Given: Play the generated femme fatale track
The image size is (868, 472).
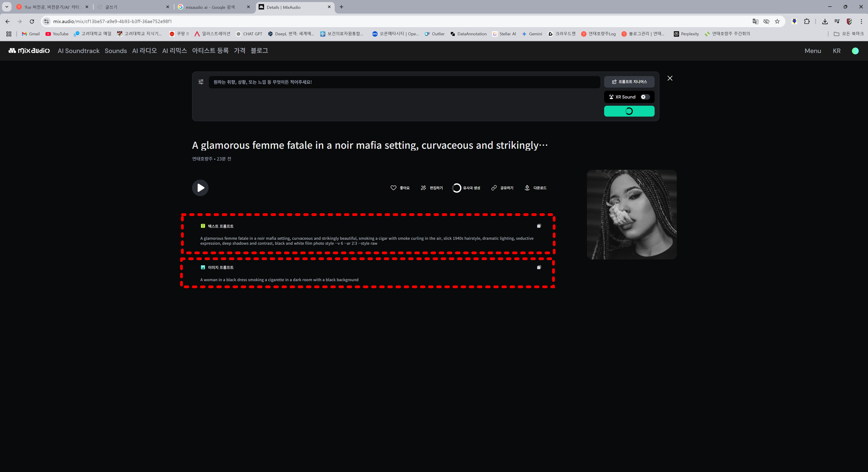Looking at the screenshot, I should (200, 188).
